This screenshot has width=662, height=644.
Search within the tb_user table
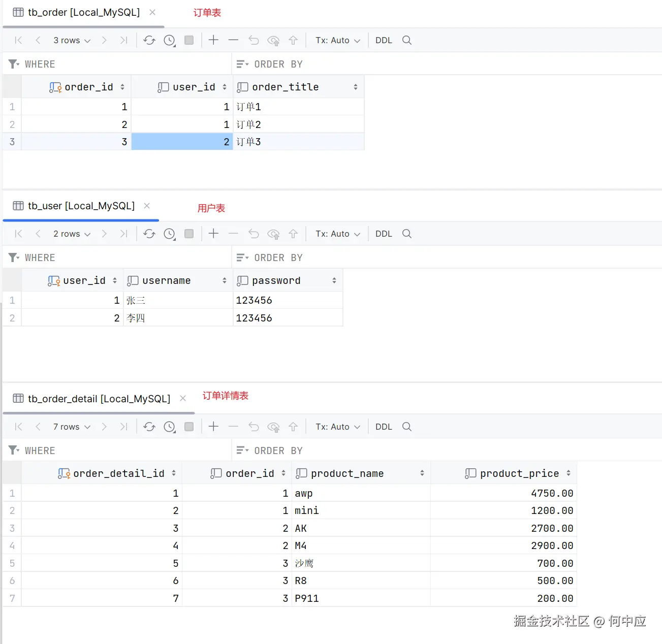tap(406, 234)
